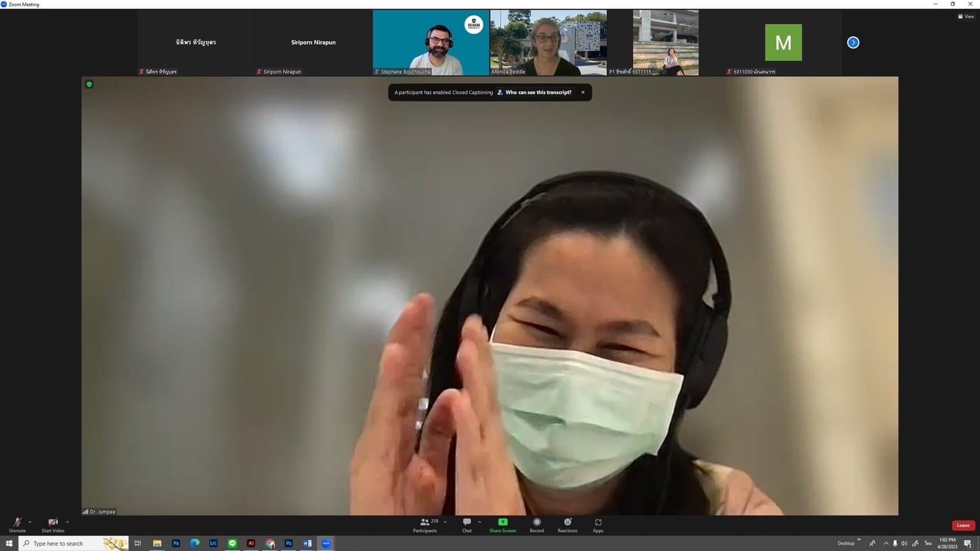Open the Chat panel
The height and width of the screenshot is (551, 980).
click(x=467, y=525)
